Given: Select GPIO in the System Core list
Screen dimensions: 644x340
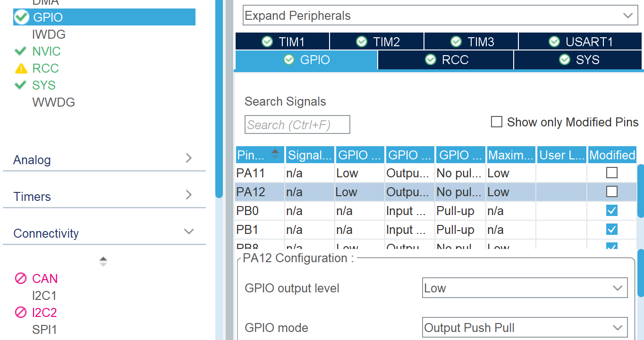Looking at the screenshot, I should coord(104,17).
